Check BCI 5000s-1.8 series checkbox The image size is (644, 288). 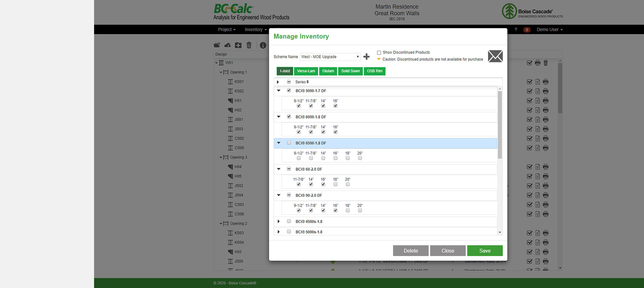click(289, 232)
